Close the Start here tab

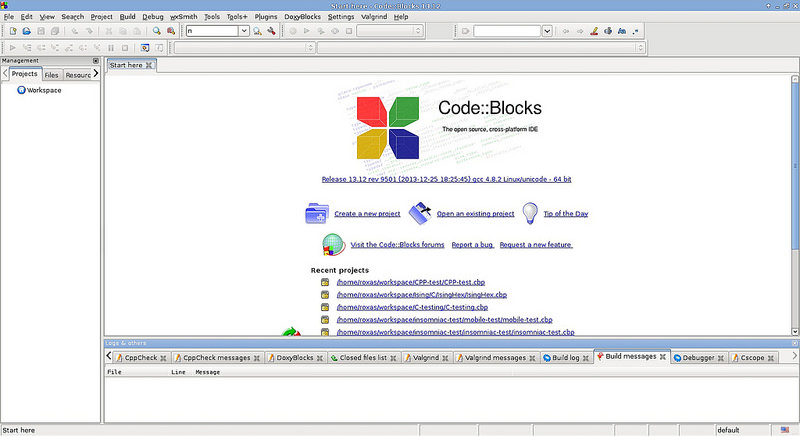pos(149,65)
